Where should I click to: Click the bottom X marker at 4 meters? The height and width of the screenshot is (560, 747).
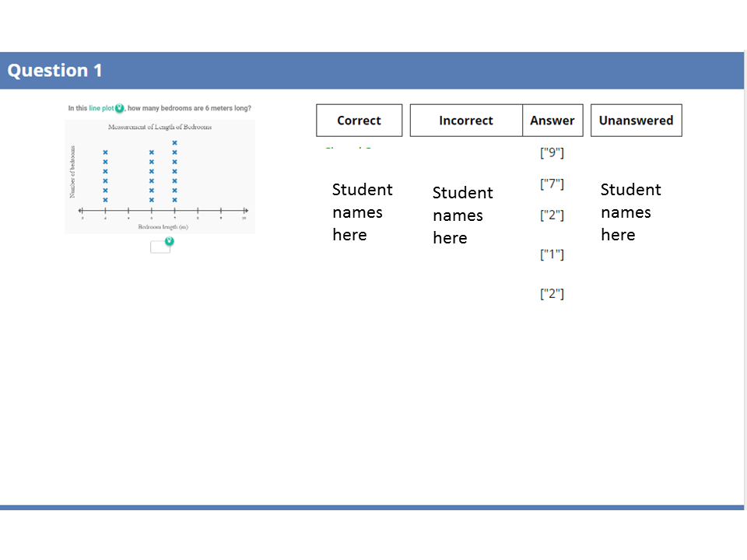[x=105, y=200]
